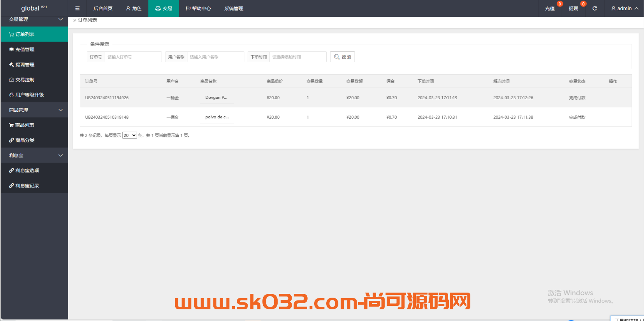Click product name polvo de c...
The height and width of the screenshot is (321, 644).
point(217,117)
